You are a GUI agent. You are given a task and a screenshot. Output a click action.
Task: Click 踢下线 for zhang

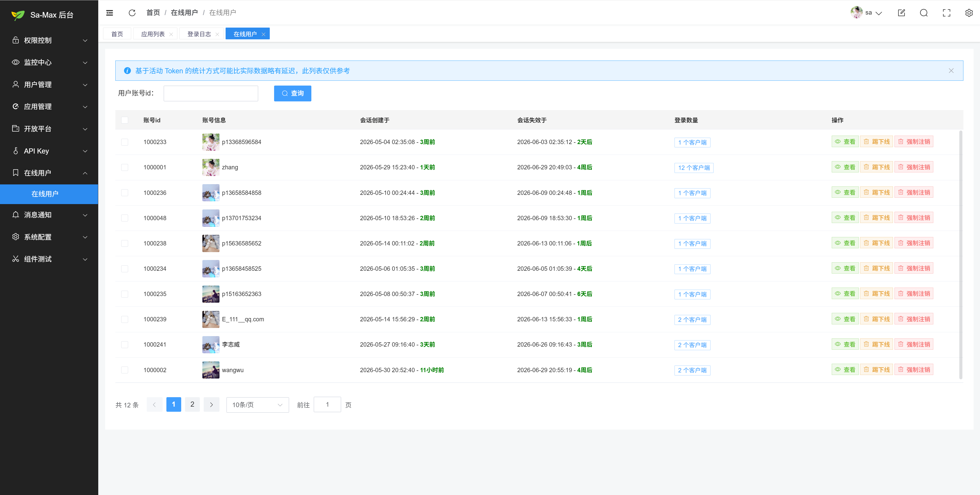pos(877,167)
